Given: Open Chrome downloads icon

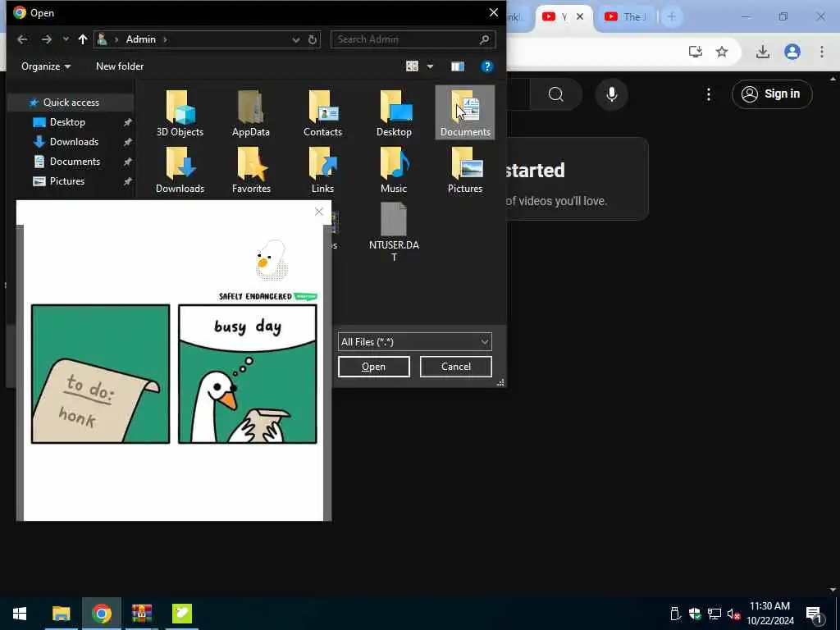Looking at the screenshot, I should [762, 52].
